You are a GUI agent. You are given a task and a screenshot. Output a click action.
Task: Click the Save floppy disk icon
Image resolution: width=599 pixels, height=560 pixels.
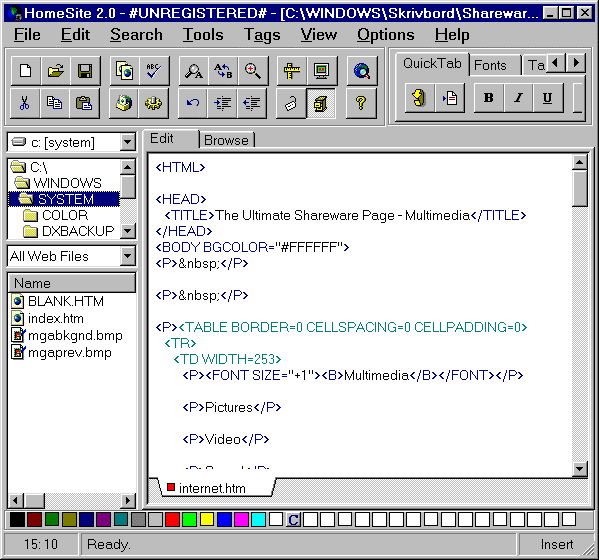(x=85, y=71)
